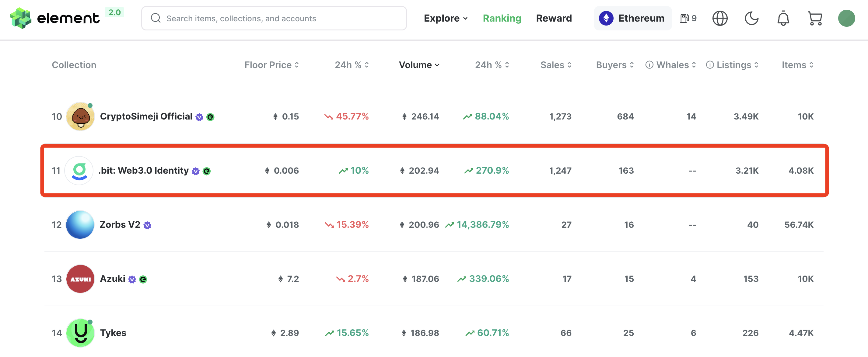Screen dimensions: 868x357
Task: Open Zorbs V2 blue sphere avatar
Action: pyautogui.click(x=80, y=225)
